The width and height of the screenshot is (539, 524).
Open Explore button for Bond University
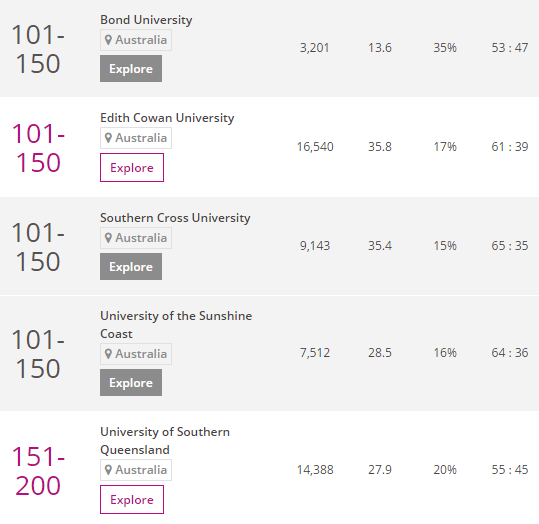(x=131, y=69)
